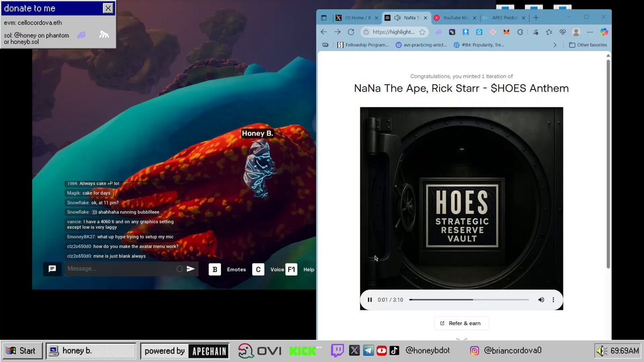The height and width of the screenshot is (362, 644).
Task: Click the Twitch icon in the taskbar
Action: (x=338, y=351)
